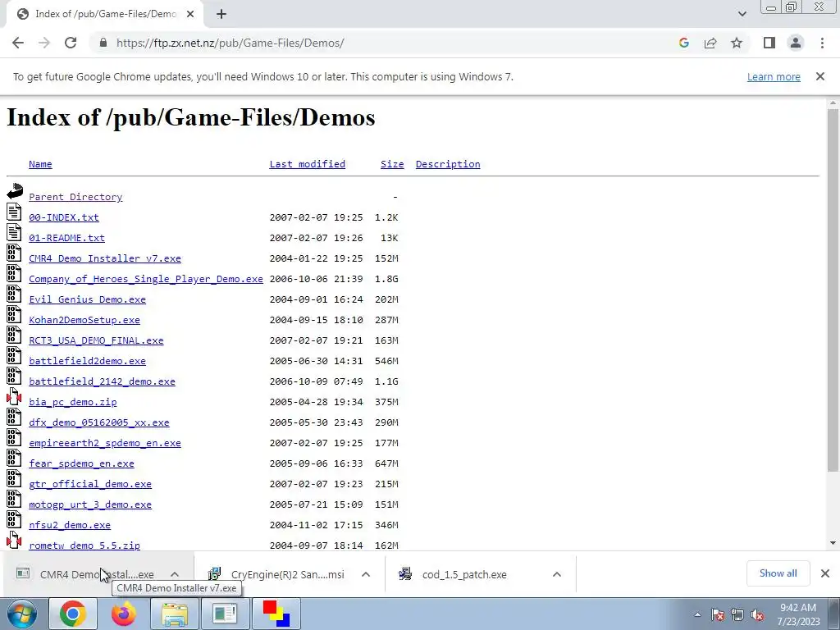Bookmark this page with the star icon
The image size is (840, 630).
tap(737, 43)
